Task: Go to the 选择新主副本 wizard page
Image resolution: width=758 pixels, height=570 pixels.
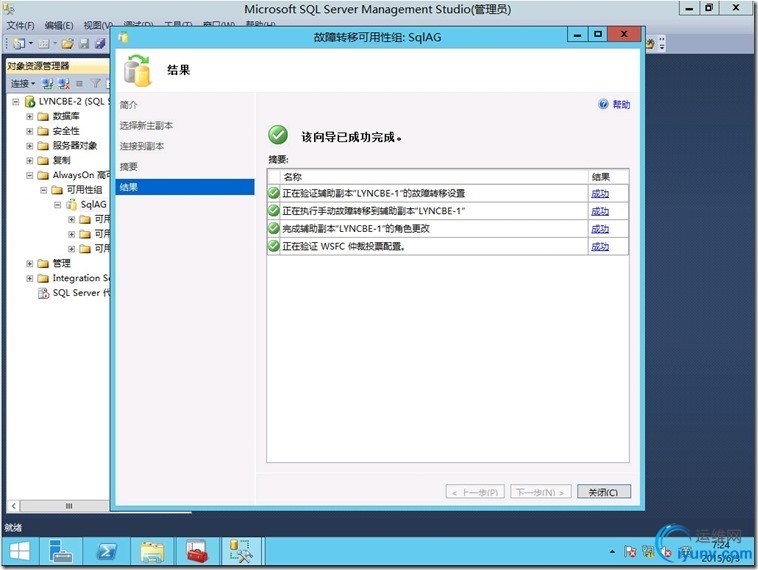Action: (146, 126)
